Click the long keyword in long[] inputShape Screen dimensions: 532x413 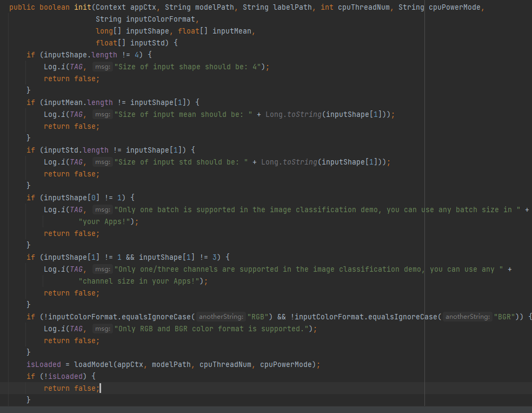[x=104, y=31]
